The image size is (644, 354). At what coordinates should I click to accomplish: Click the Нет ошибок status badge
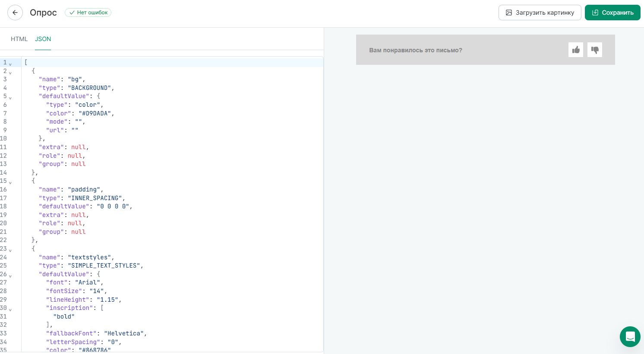[88, 13]
